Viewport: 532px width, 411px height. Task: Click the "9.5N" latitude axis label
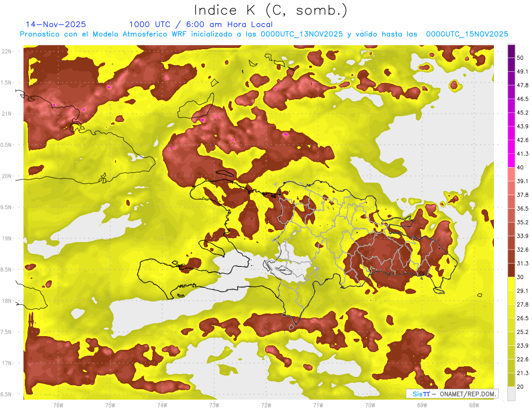[7, 207]
